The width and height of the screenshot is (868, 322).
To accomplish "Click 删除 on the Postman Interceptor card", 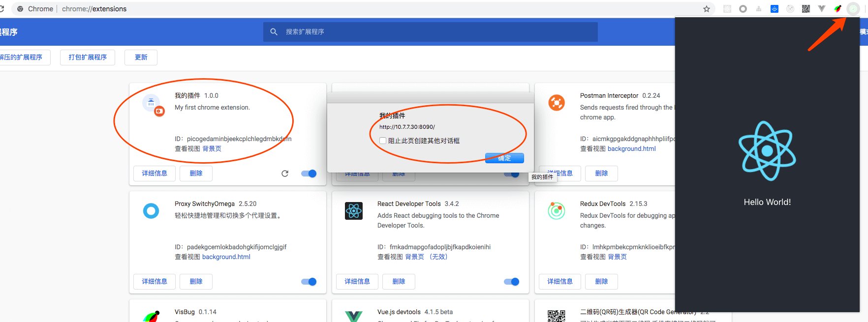I will coord(601,174).
